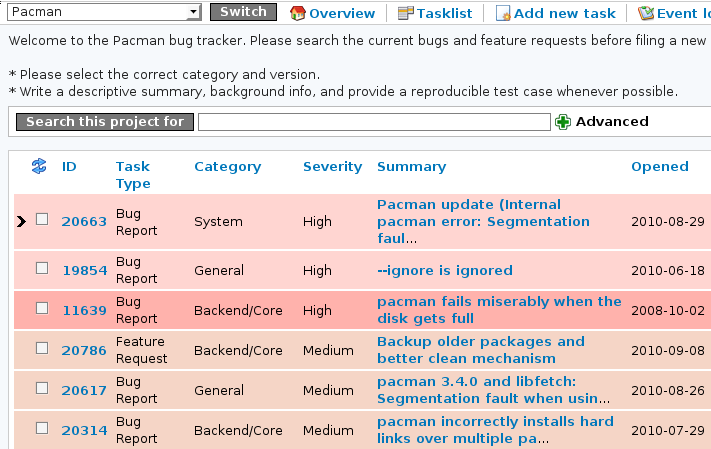The image size is (711, 449).
Task: Click the Add new task icon
Action: tap(503, 13)
